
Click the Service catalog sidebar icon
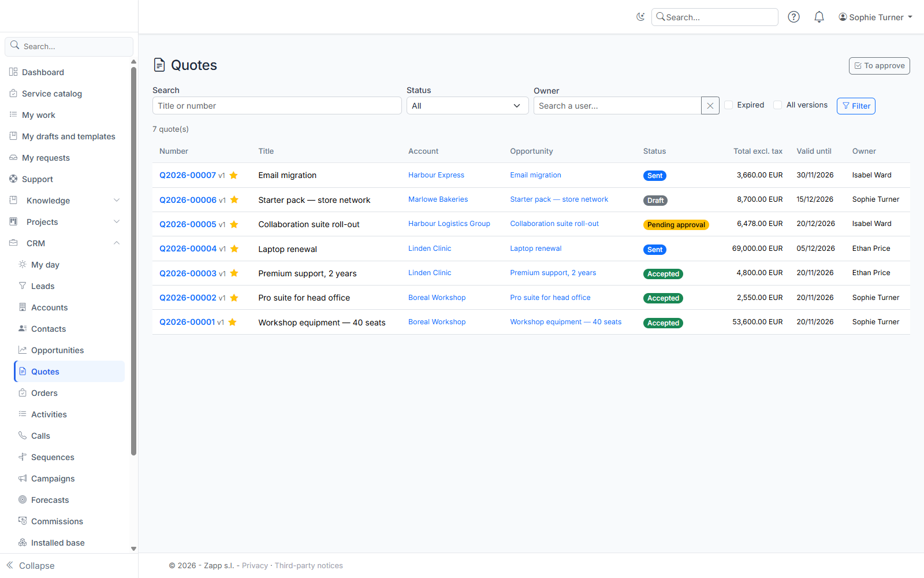pyautogui.click(x=13, y=93)
